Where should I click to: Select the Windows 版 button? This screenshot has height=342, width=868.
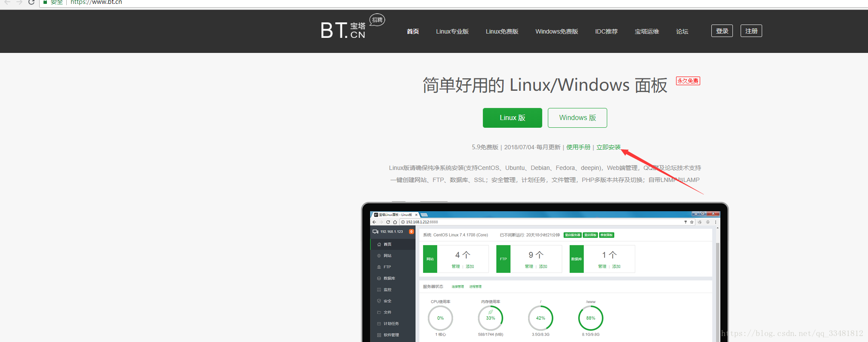[x=578, y=118]
